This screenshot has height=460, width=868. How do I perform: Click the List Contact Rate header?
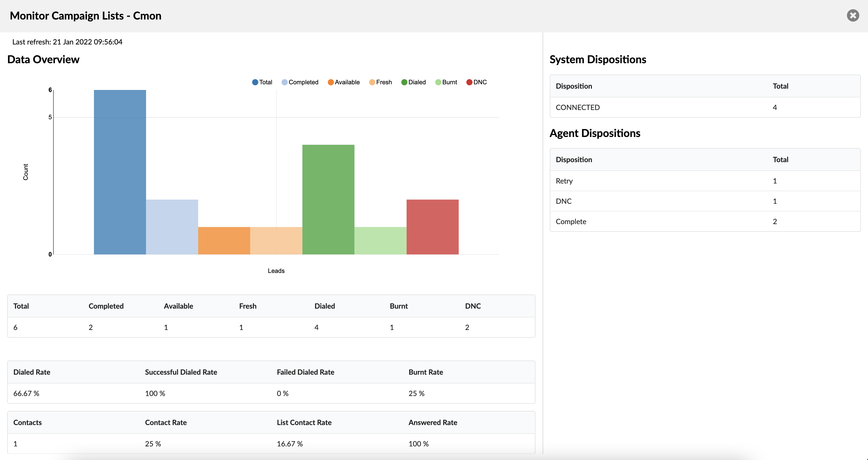click(x=304, y=422)
